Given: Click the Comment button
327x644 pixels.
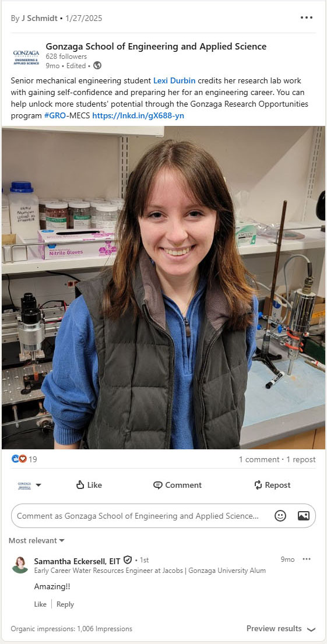Looking at the screenshot, I should pos(177,485).
